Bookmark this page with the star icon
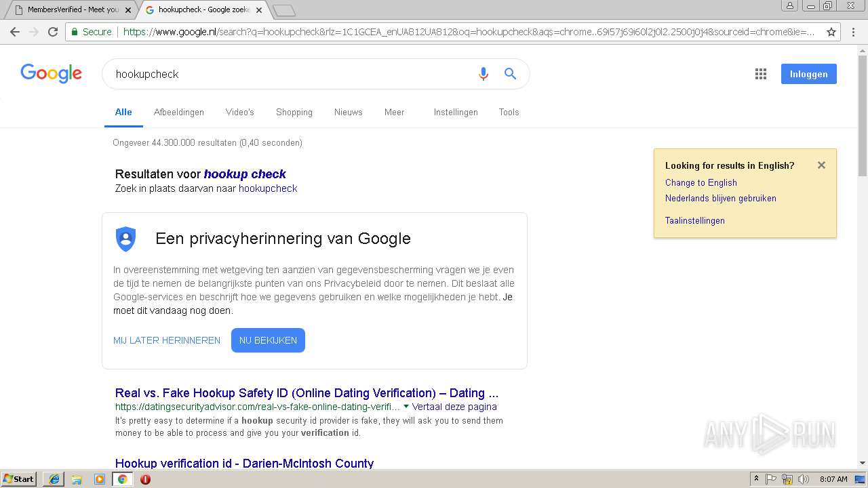The width and height of the screenshot is (868, 488). pyautogui.click(x=831, y=32)
